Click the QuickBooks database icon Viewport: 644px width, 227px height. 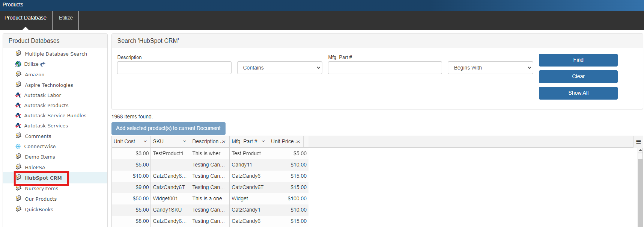pyautogui.click(x=18, y=209)
